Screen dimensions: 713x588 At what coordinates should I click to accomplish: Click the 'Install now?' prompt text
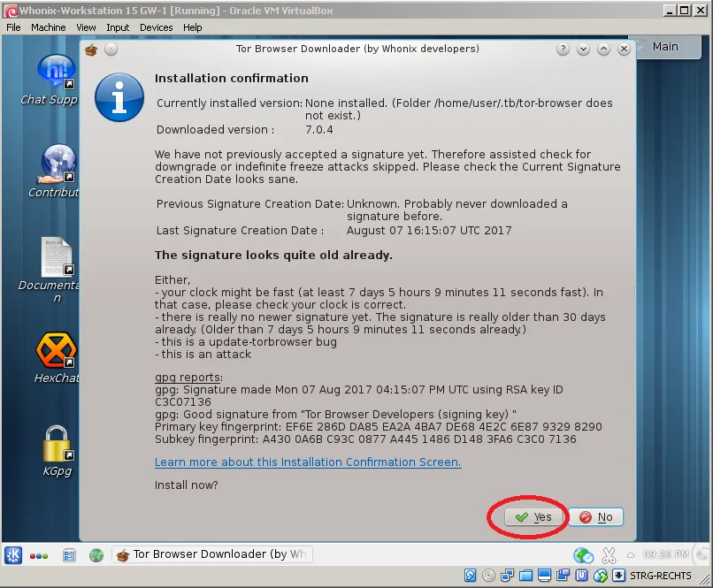(186, 485)
